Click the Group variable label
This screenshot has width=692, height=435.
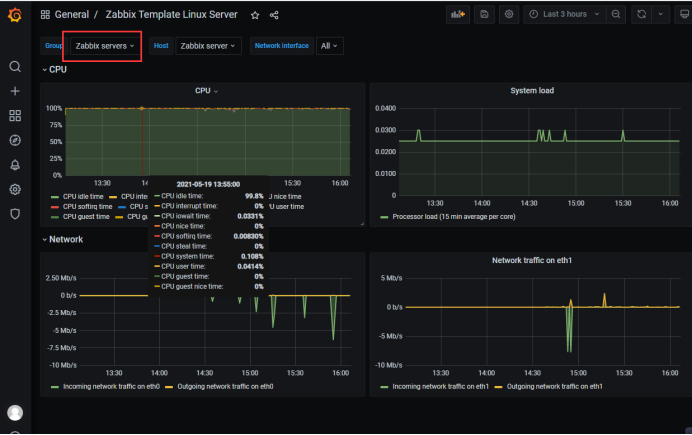coord(54,46)
